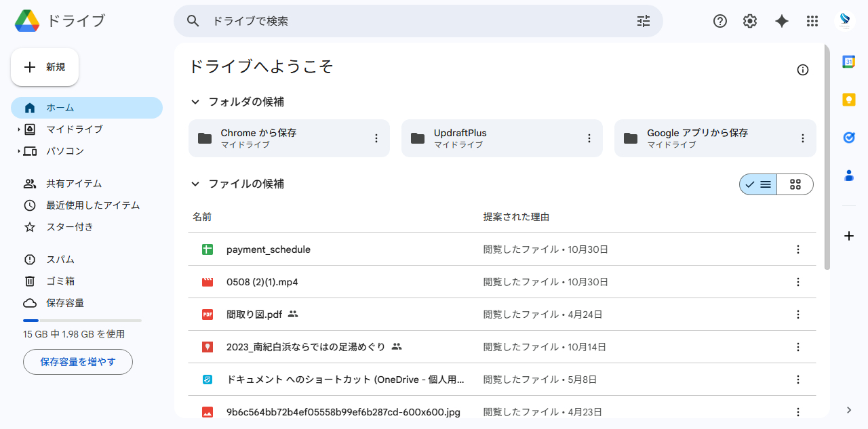Open the Google apps grid
The image size is (868, 429).
point(812,21)
